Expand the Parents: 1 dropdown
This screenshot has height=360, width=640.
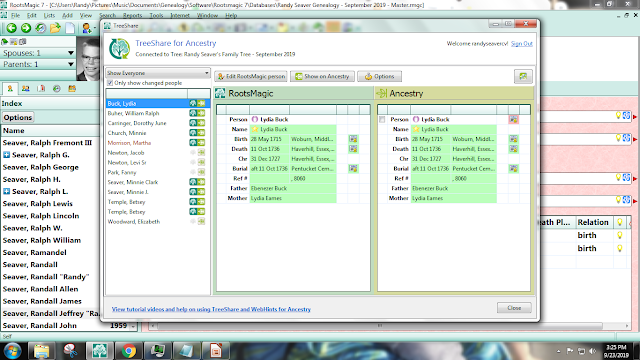[71, 64]
